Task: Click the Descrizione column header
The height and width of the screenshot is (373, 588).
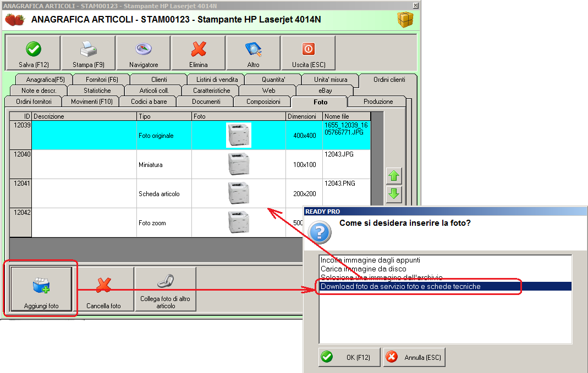Action: coord(84,116)
